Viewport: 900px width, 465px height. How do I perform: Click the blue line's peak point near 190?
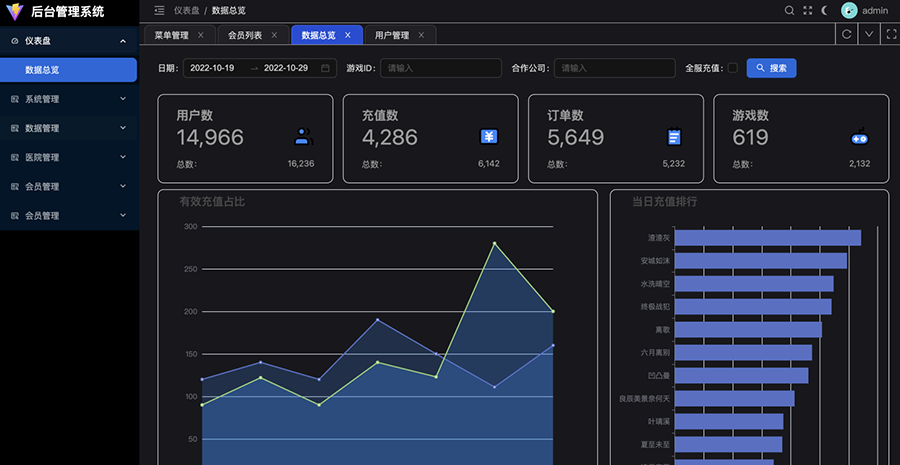[x=377, y=320]
